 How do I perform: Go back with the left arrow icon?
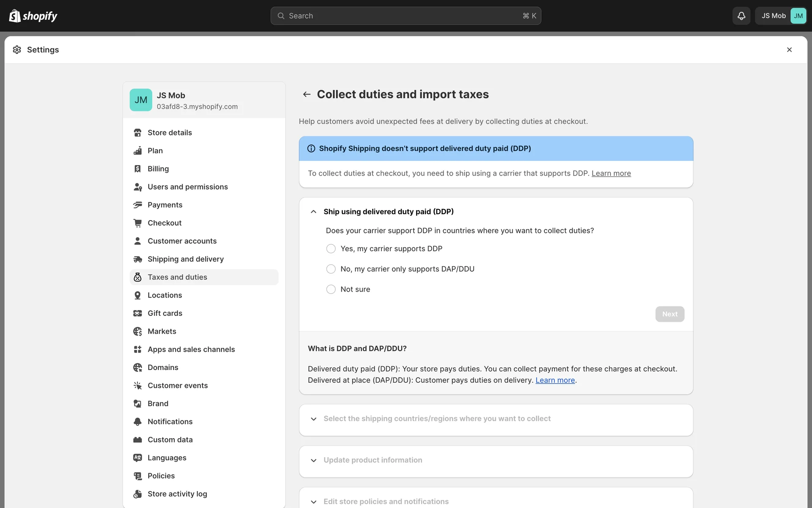click(307, 94)
